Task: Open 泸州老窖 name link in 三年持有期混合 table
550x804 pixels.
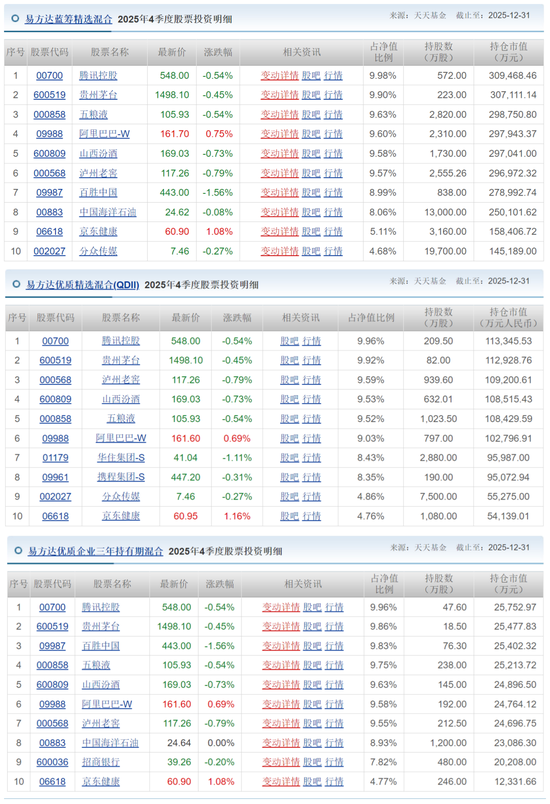Action: 100,723
